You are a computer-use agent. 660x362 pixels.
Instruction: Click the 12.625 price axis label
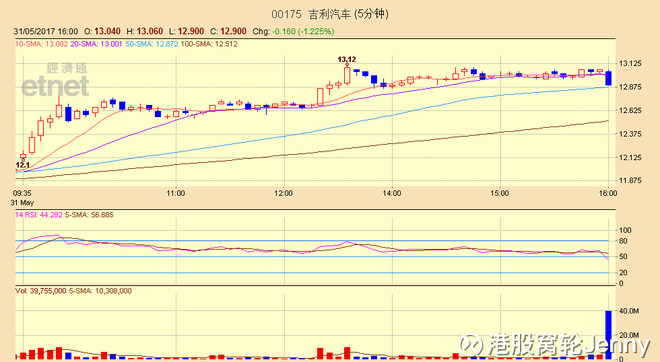click(630, 111)
